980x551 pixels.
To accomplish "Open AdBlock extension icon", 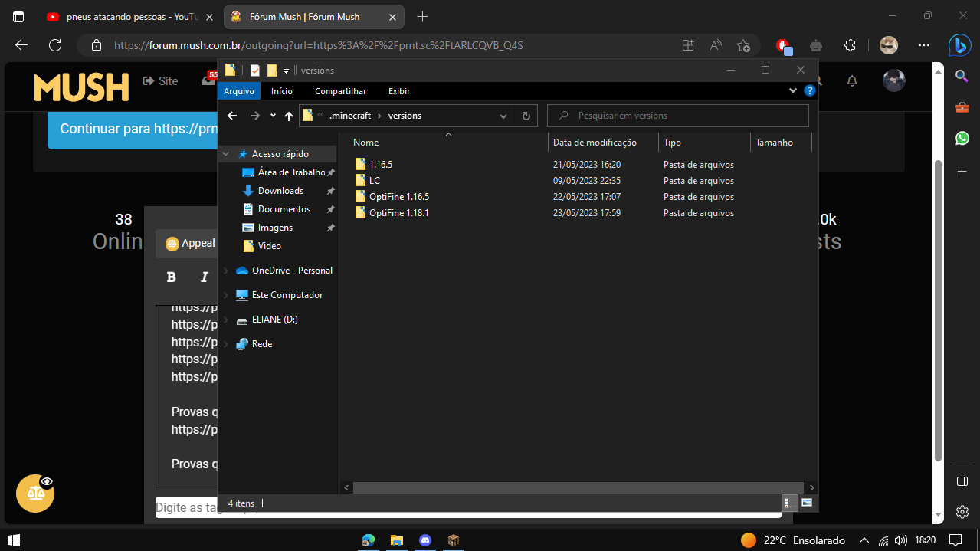I will (x=782, y=45).
